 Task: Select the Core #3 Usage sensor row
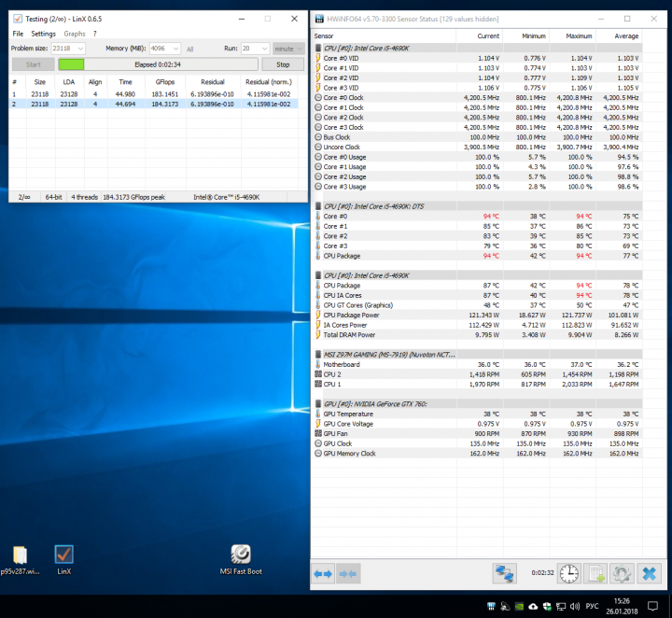coord(478,187)
